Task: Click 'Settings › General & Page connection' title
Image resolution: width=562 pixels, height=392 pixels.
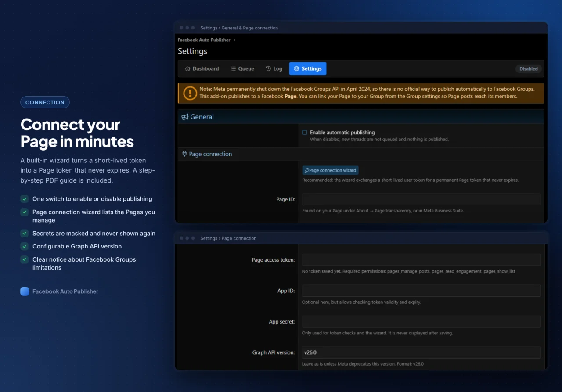Action: point(239,28)
